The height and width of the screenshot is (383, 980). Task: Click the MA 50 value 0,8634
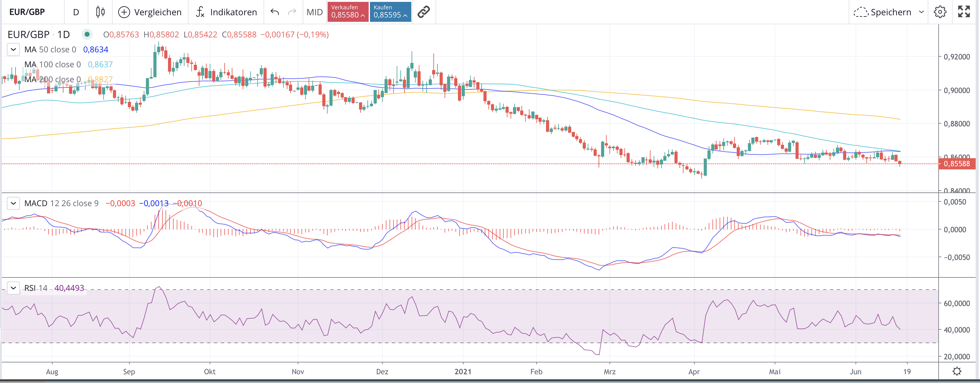96,50
